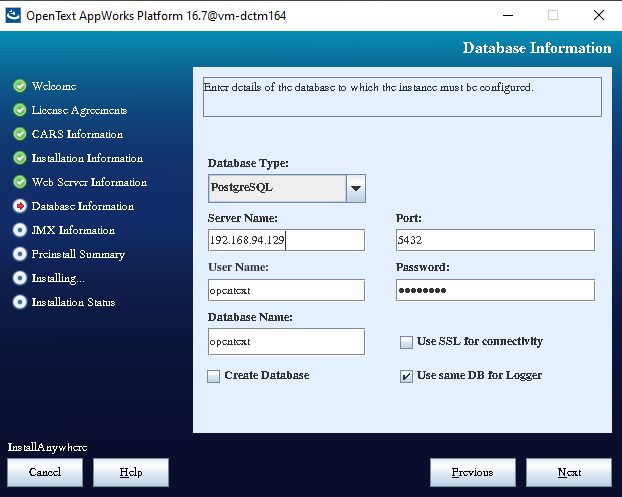The width and height of the screenshot is (622, 497).
Task: Check the Create Database checkbox
Action: coord(213,376)
